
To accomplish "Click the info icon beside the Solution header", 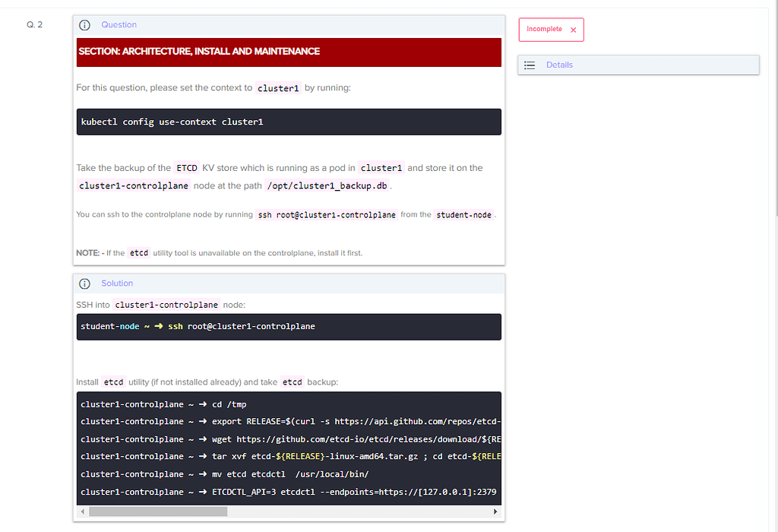I will click(x=84, y=283).
